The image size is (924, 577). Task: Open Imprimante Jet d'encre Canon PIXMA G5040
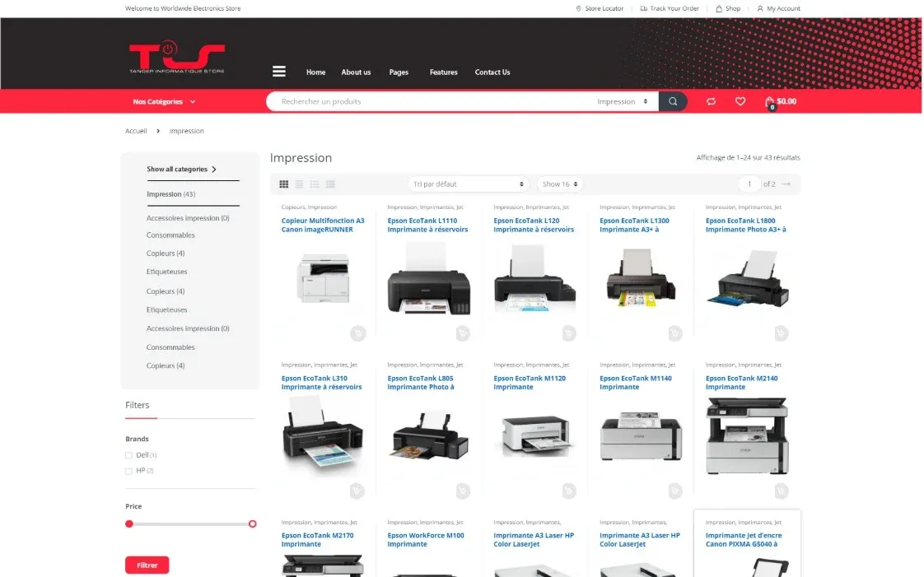tap(744, 540)
